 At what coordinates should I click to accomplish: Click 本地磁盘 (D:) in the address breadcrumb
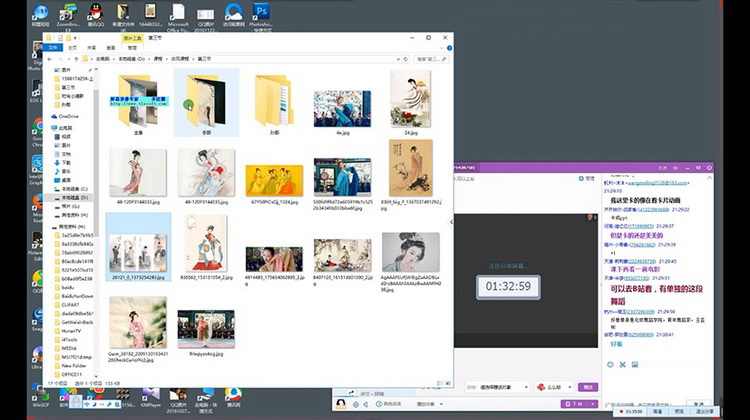tap(132, 59)
